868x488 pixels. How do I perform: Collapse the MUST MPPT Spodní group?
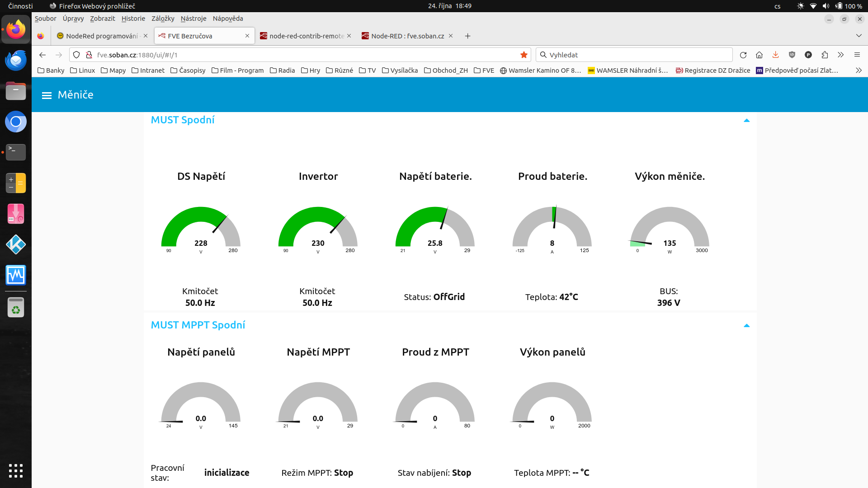[746, 325]
